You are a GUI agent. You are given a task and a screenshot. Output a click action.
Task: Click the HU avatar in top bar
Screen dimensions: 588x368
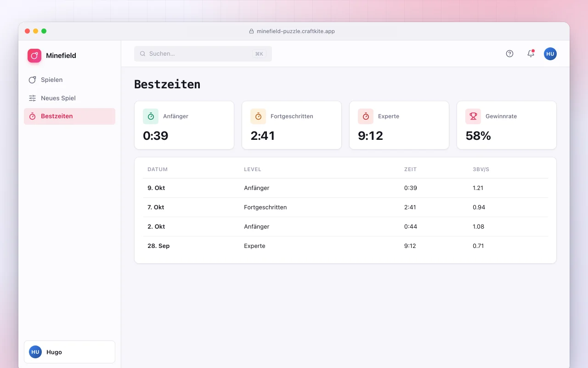[x=550, y=54]
